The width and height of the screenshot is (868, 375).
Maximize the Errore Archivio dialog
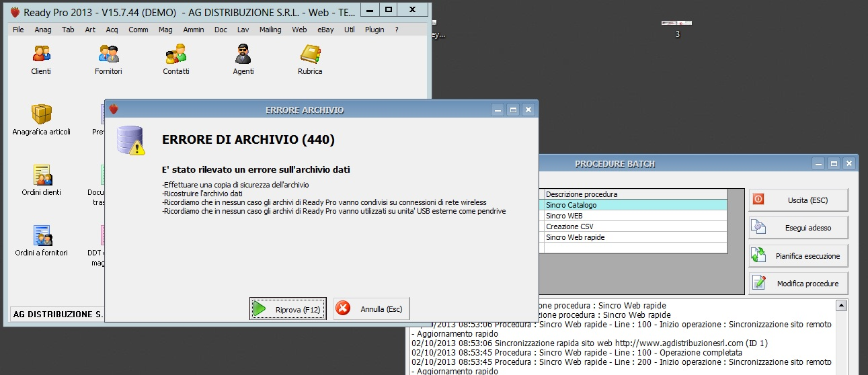tap(513, 109)
